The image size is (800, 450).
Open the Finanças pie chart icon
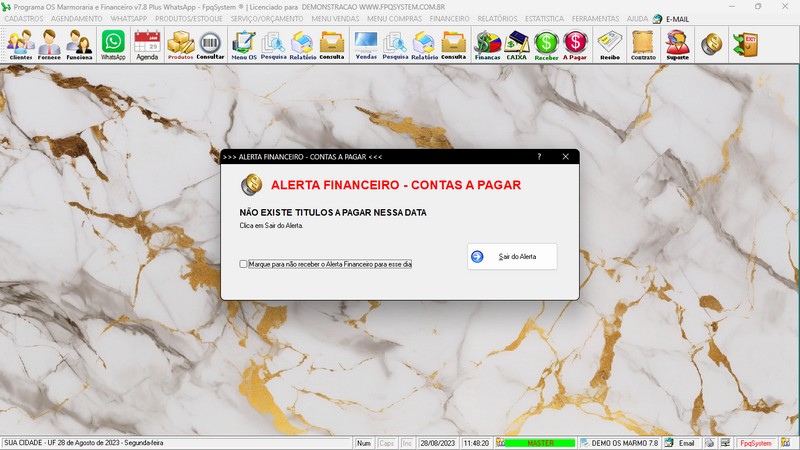488,45
